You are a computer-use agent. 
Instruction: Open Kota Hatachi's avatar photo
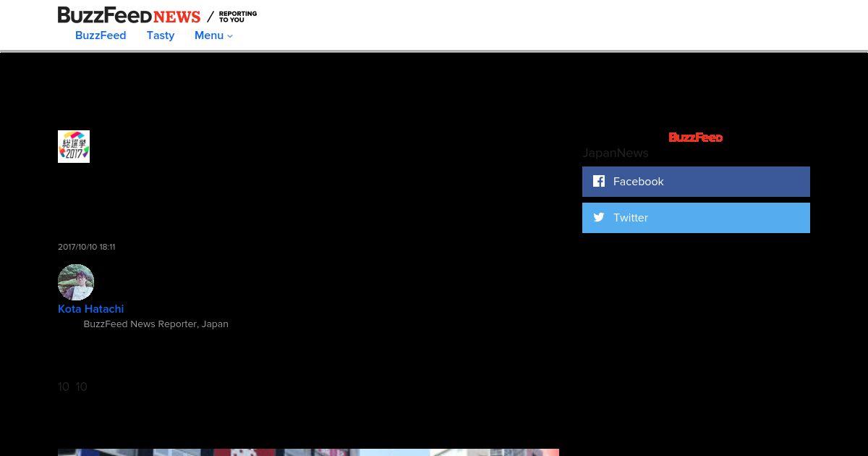[76, 282]
